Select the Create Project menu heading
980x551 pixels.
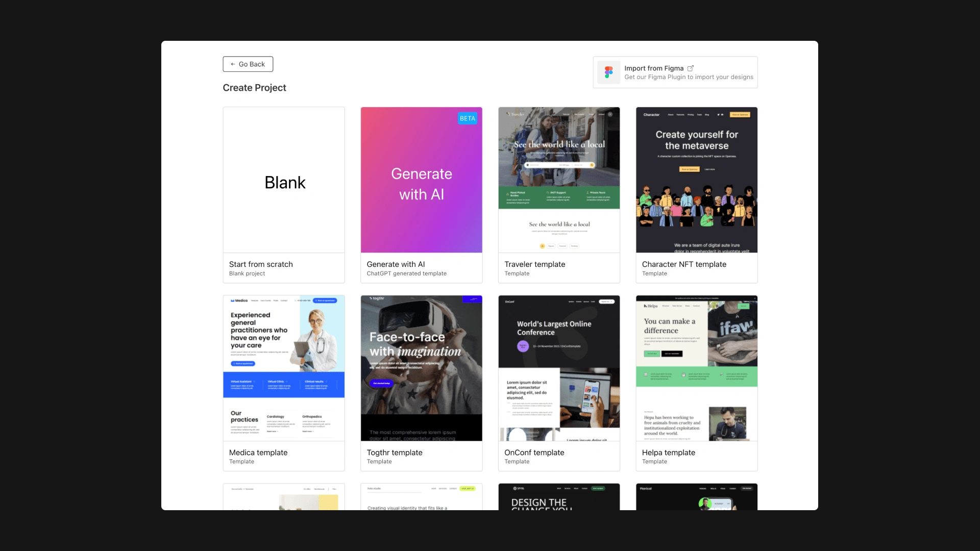(254, 87)
